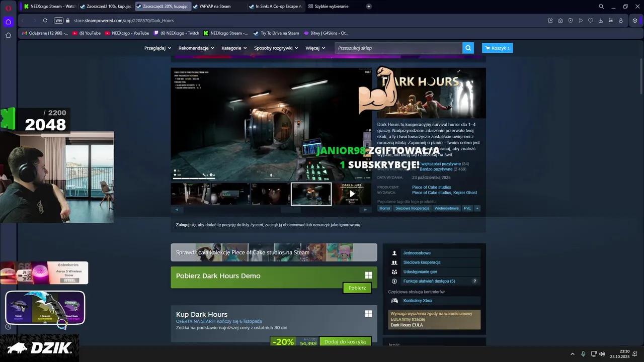
Task: Open the page edit/pinboard icon in toolbar
Action: click(x=550, y=21)
